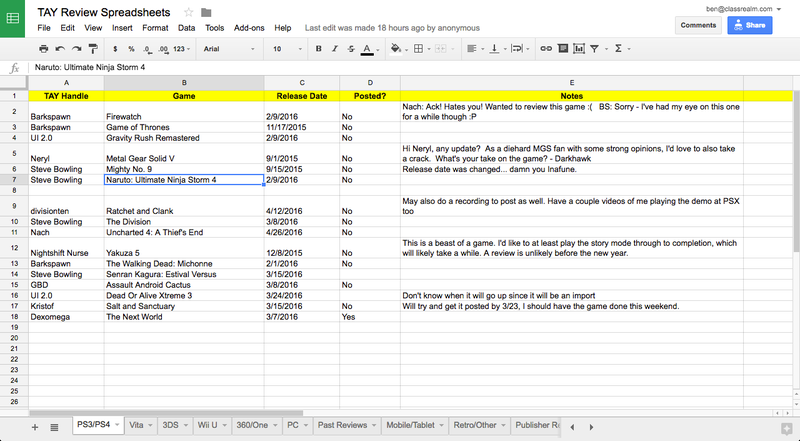This screenshot has height=441, width=800.
Task: Expand the account email dropdown
Action: point(779,9)
